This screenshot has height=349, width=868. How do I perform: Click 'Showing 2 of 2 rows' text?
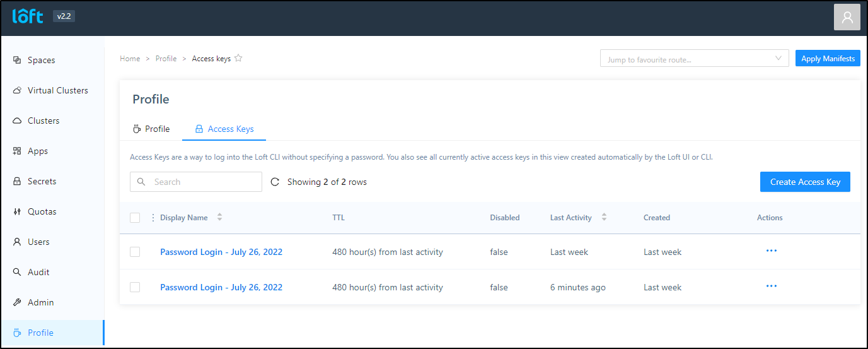(x=327, y=182)
